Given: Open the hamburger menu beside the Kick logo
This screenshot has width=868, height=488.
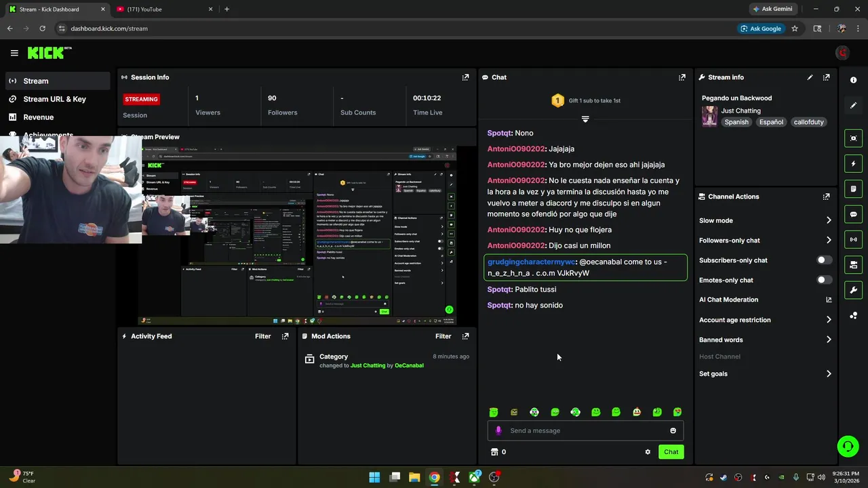Looking at the screenshot, I should click(x=14, y=53).
